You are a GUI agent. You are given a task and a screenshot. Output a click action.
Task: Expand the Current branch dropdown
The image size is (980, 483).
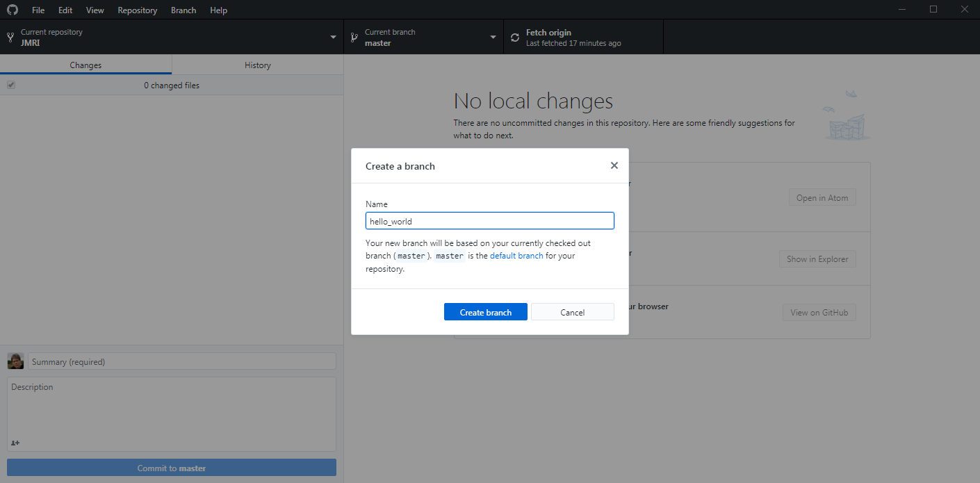coord(493,38)
